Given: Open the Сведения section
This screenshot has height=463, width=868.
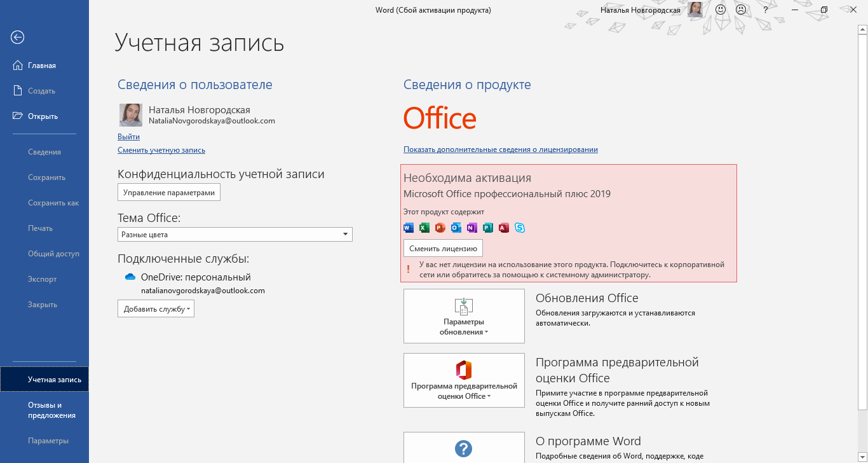Looking at the screenshot, I should point(44,152).
